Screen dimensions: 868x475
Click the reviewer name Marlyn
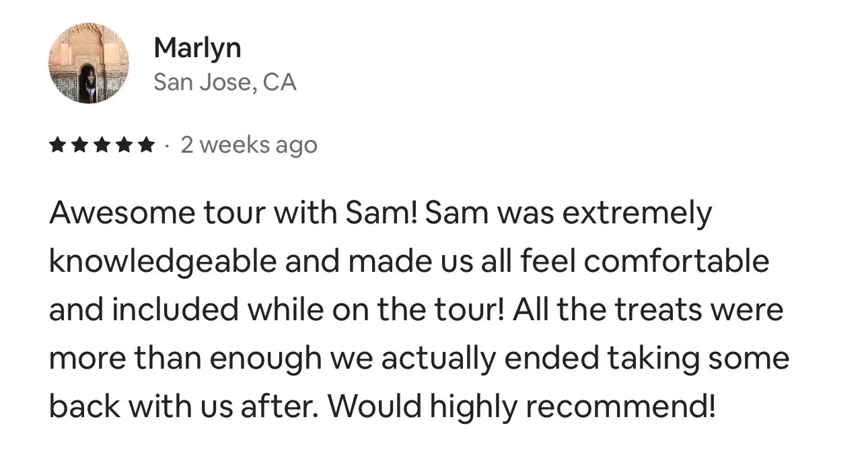[x=197, y=48]
